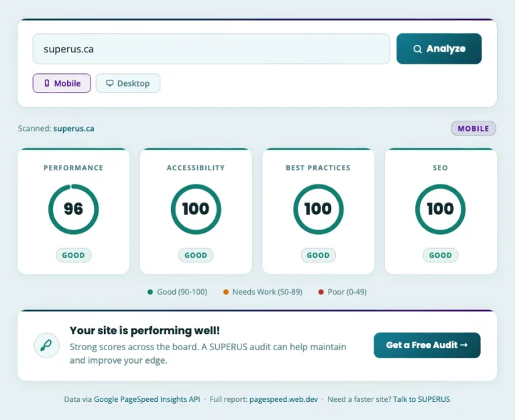515x420 pixels.
Task: Click the heading Your site is performing well!
Action: pyautogui.click(x=145, y=330)
